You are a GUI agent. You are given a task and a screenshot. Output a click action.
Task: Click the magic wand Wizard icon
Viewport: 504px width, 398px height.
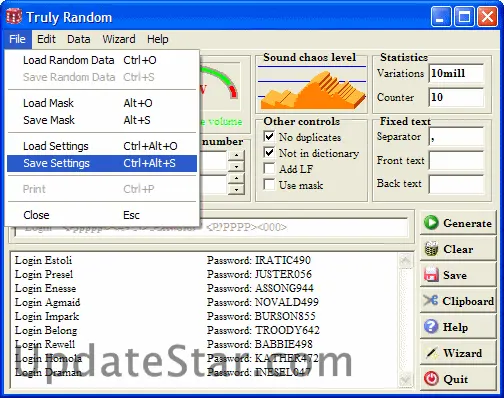432,353
